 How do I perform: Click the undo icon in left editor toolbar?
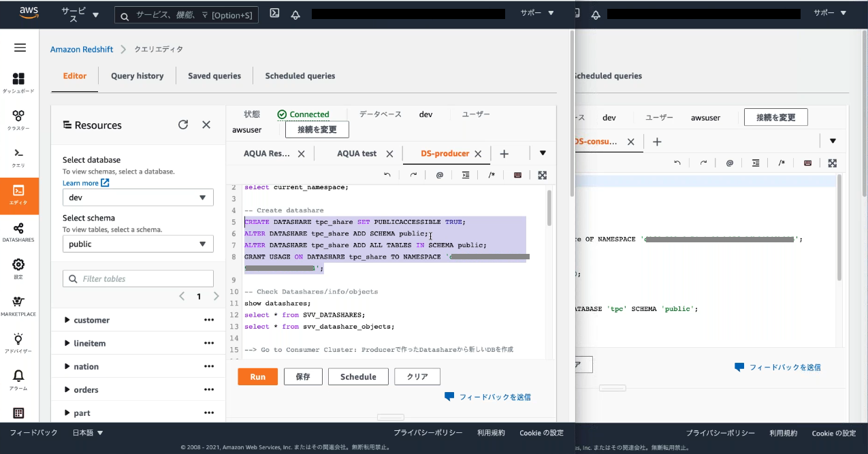tap(387, 175)
